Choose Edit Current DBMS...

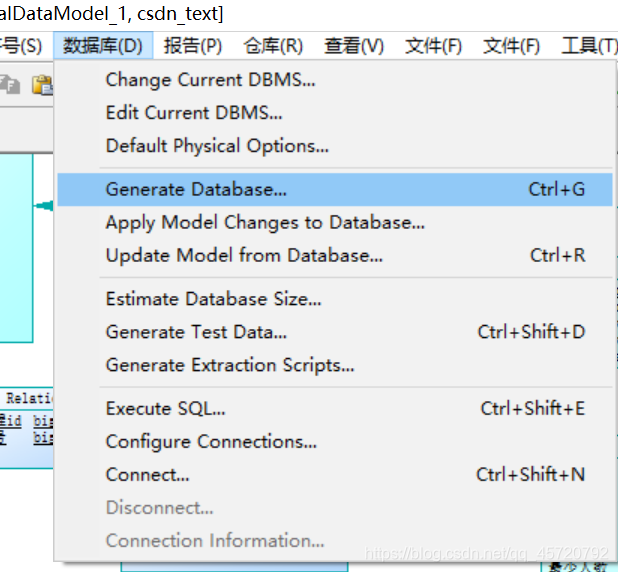(x=335, y=113)
